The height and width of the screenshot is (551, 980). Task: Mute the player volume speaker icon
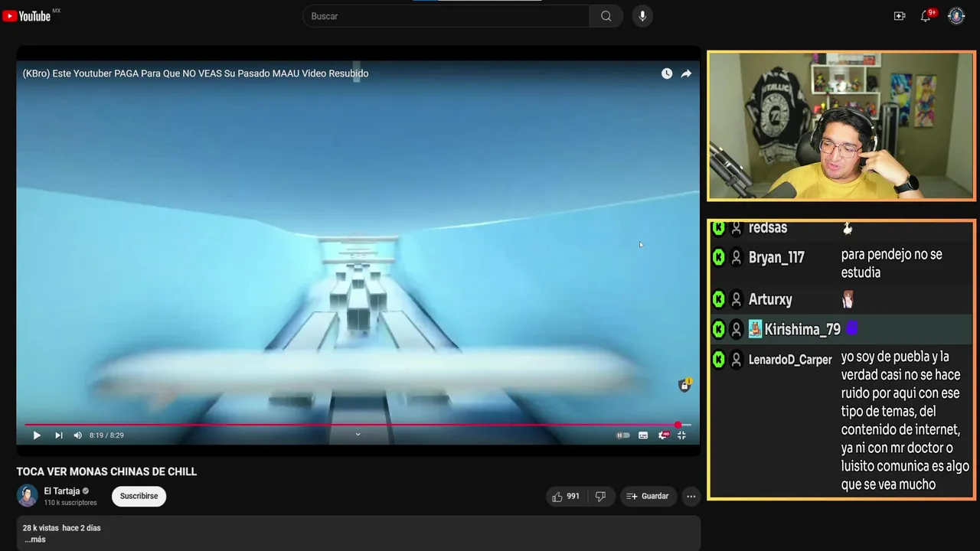[x=77, y=435]
